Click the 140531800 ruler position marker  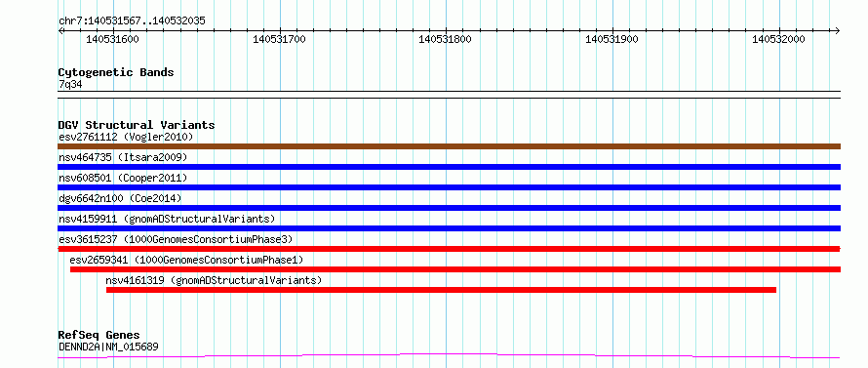point(445,39)
